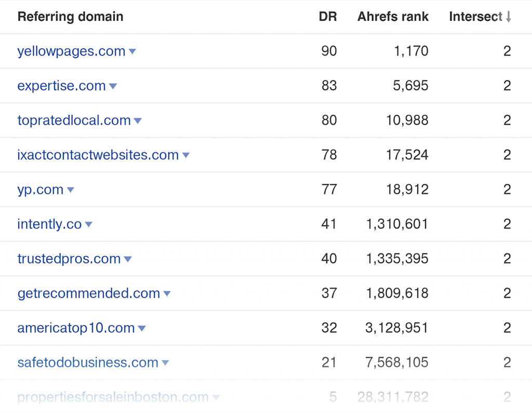Expand the yp.com dropdown arrow
The height and width of the screenshot is (413, 532).
(x=71, y=190)
